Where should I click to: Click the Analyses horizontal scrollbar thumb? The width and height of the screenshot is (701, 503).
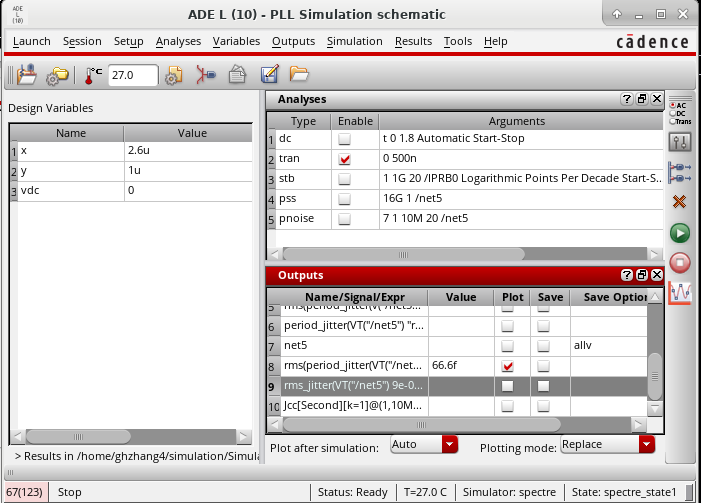point(403,254)
